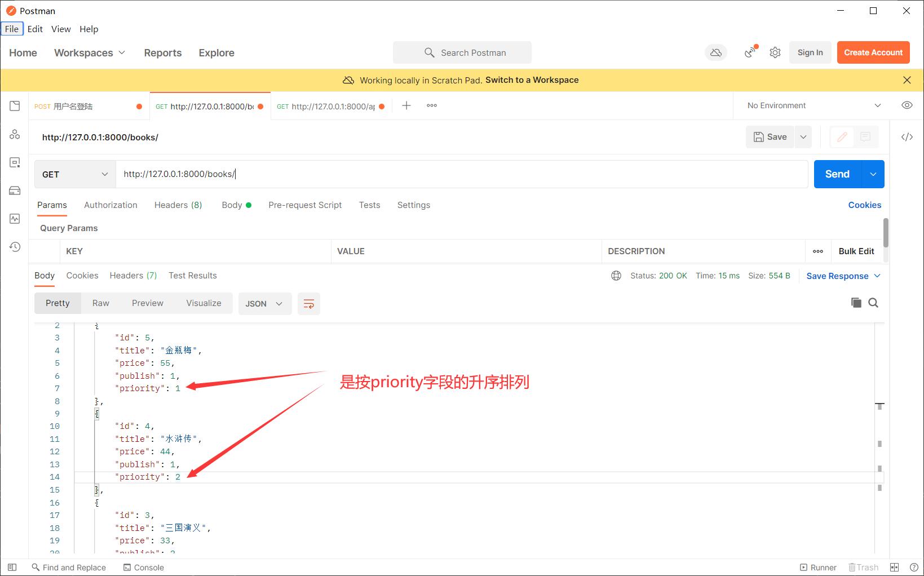Expand the Workspaces dropdown

tap(90, 52)
